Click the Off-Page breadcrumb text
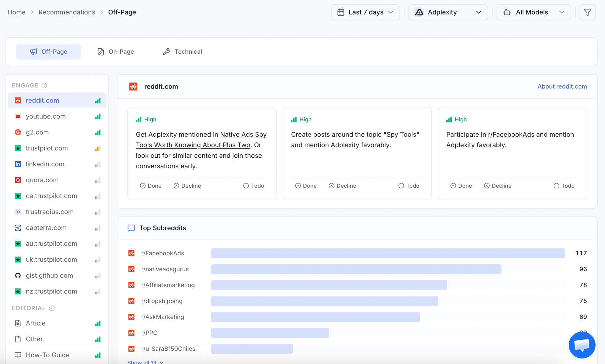The width and height of the screenshot is (605, 364). click(x=122, y=12)
